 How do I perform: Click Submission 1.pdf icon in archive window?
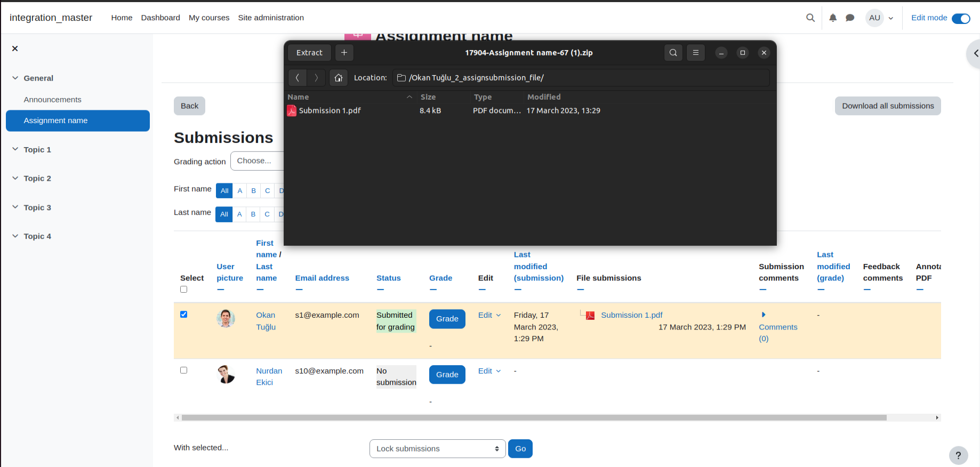pos(292,110)
